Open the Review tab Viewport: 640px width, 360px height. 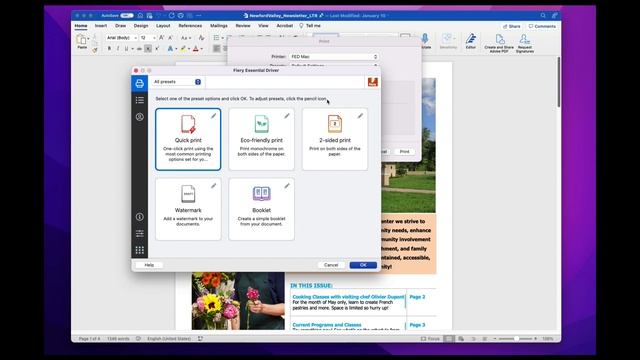(x=243, y=26)
